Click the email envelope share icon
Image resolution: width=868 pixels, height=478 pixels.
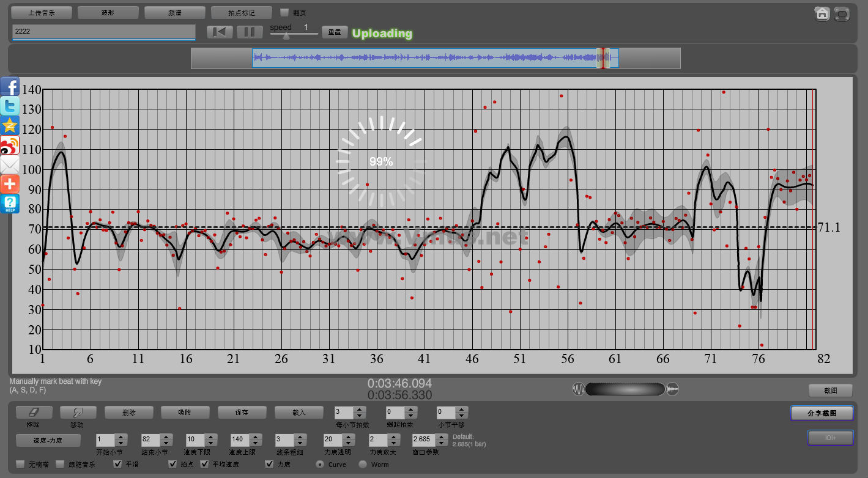[10, 164]
